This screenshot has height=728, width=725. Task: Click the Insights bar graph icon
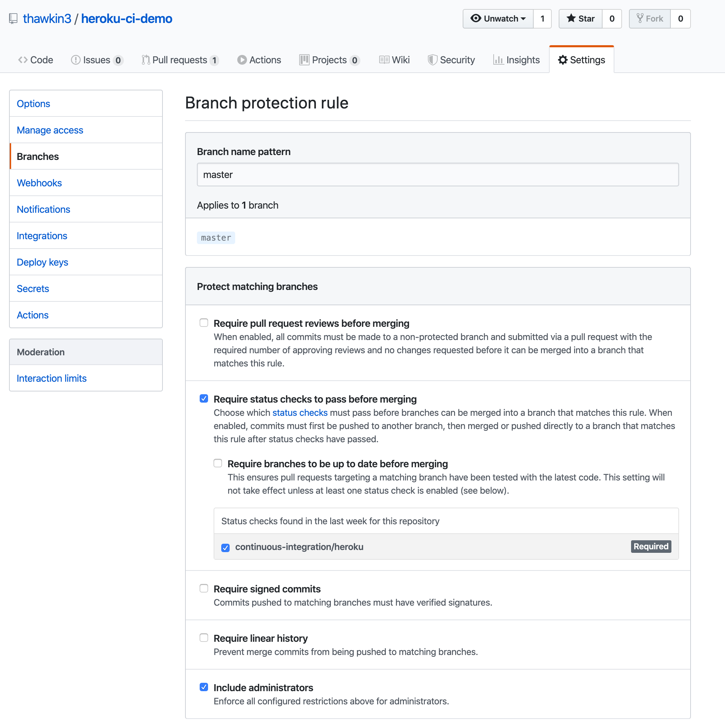tap(498, 60)
